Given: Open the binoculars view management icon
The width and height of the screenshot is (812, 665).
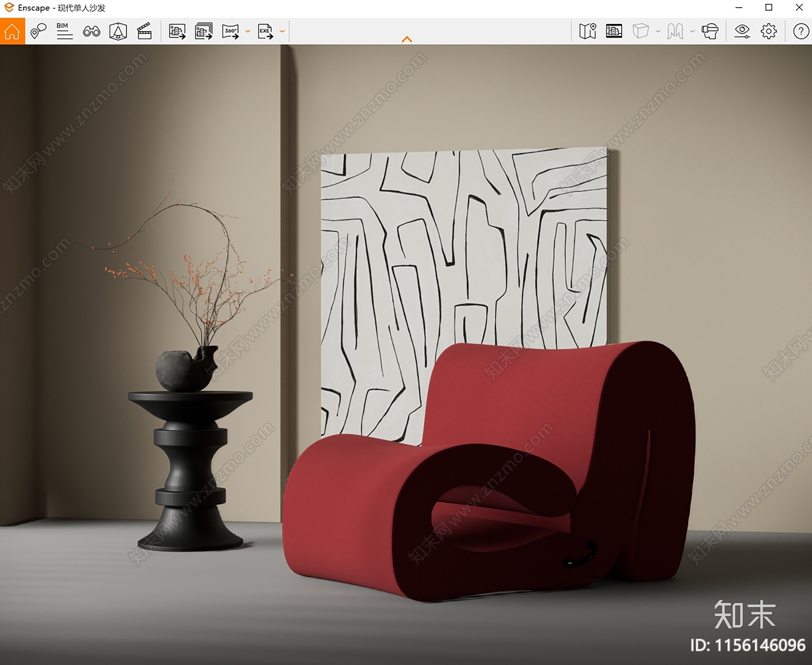Looking at the screenshot, I should 91,31.
